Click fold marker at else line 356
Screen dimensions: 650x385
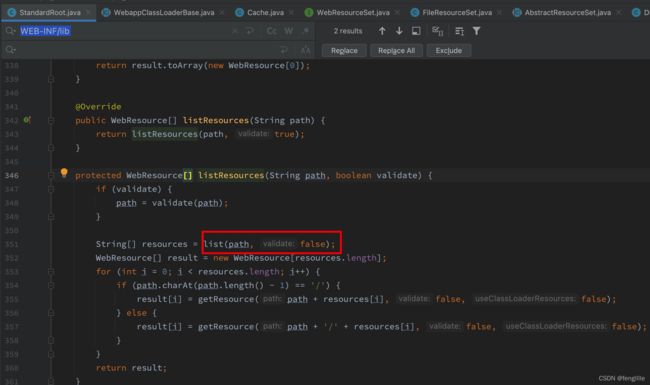click(x=51, y=313)
